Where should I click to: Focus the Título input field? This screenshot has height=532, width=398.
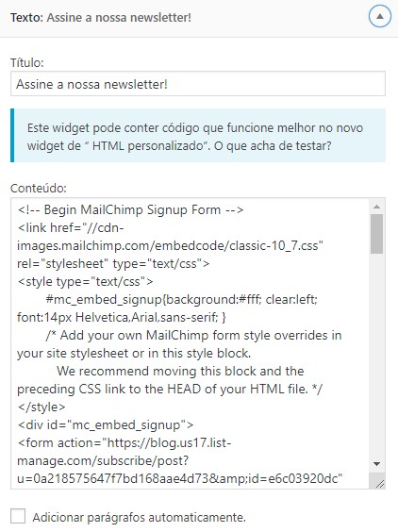[198, 84]
